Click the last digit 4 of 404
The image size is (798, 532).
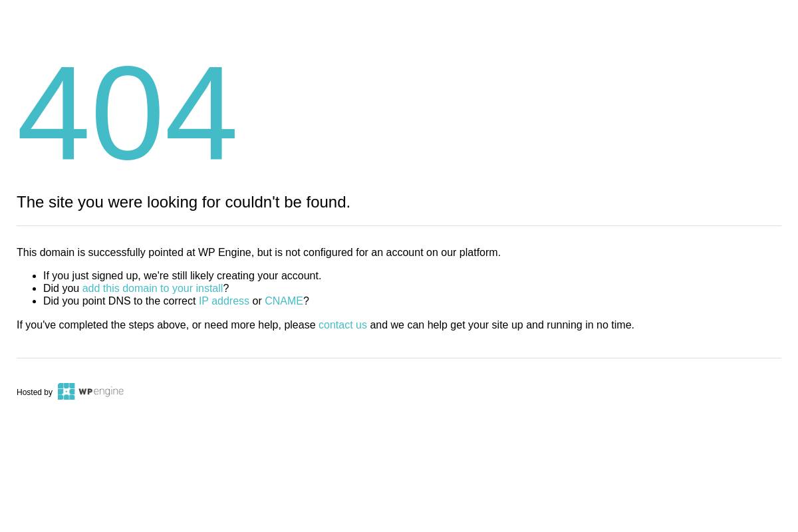(200, 113)
